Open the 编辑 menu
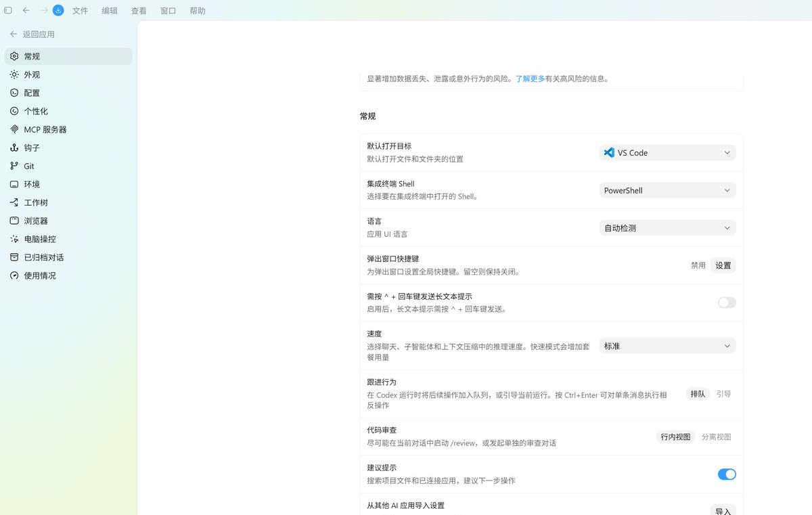The image size is (812, 515). coord(110,11)
